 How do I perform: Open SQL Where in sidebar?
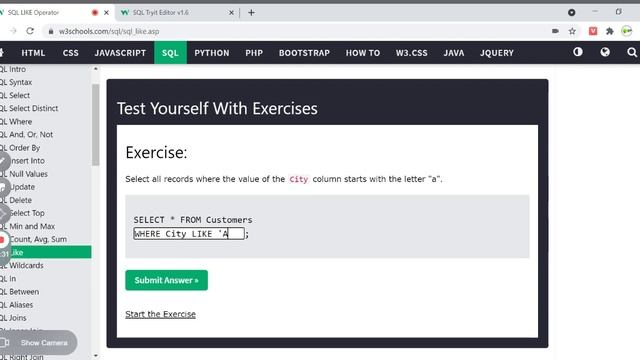[16, 122]
